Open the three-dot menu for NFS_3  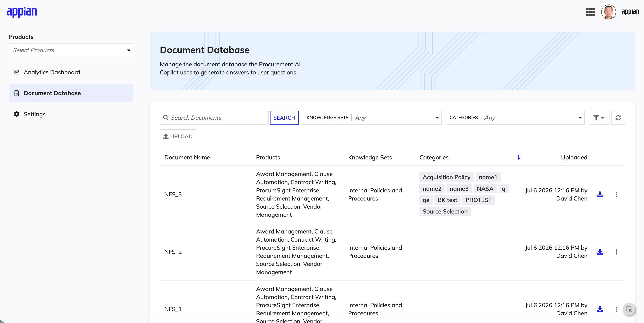coord(616,194)
